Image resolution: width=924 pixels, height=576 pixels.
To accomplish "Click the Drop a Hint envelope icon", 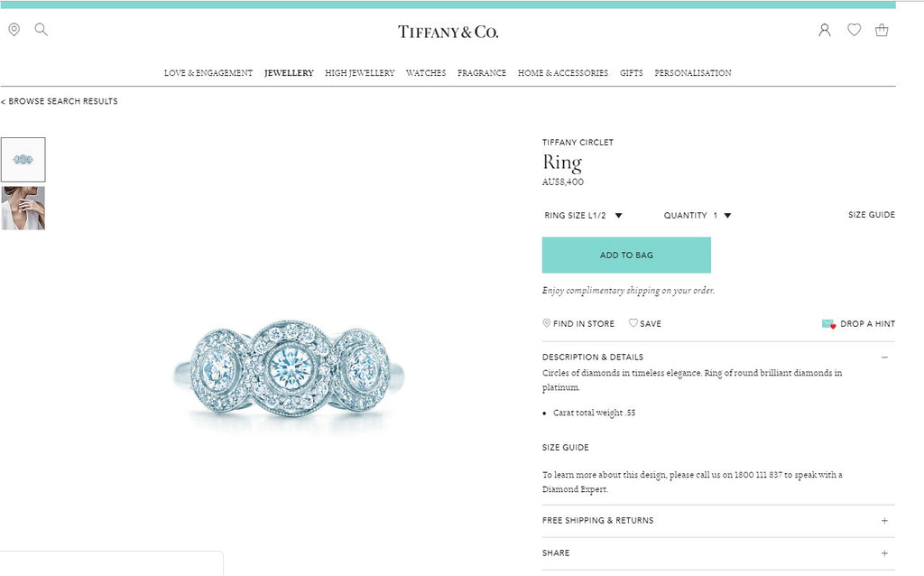I will 828,324.
